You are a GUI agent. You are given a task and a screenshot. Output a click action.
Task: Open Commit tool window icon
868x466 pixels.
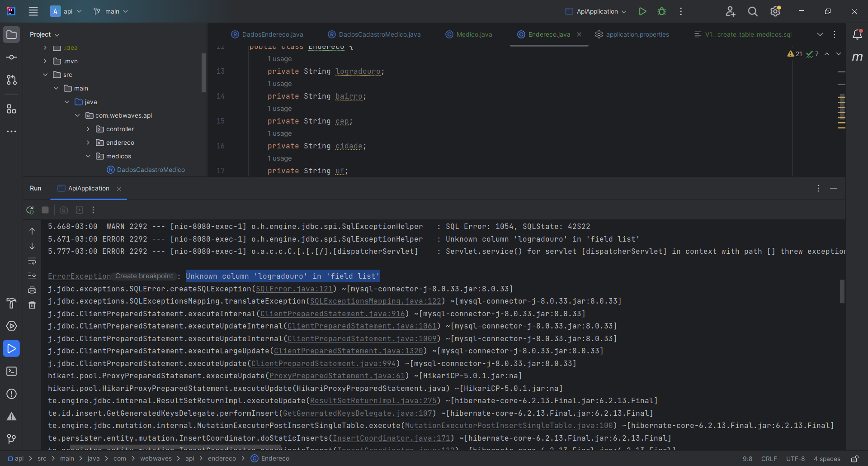coord(11,57)
